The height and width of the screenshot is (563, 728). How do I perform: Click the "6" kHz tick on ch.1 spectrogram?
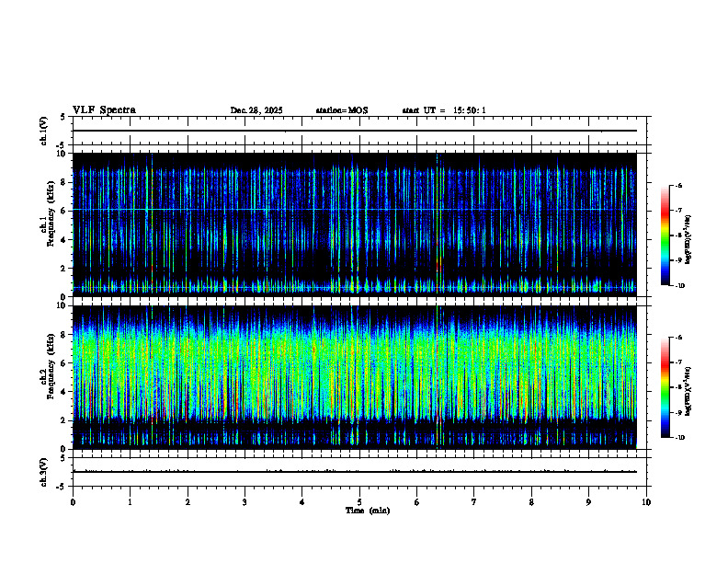coord(64,211)
